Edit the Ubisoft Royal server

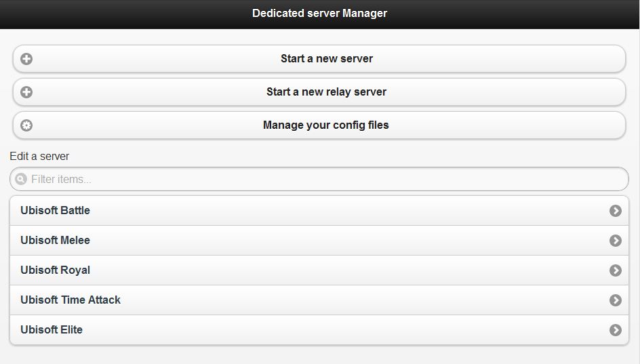(x=319, y=270)
